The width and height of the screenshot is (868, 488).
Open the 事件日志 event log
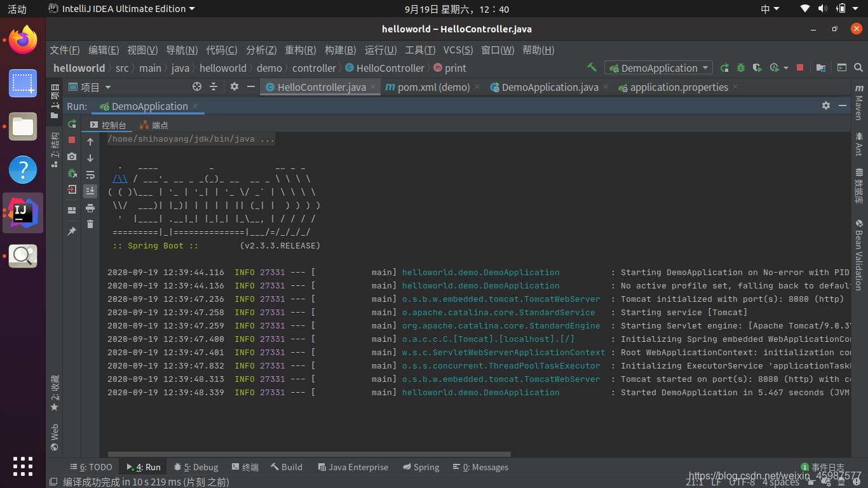click(822, 467)
